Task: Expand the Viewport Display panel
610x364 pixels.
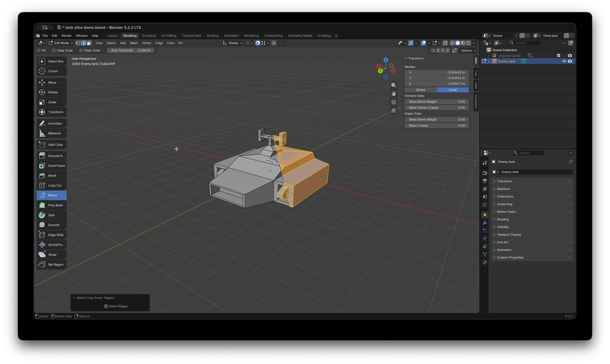Action: pyautogui.click(x=532, y=235)
